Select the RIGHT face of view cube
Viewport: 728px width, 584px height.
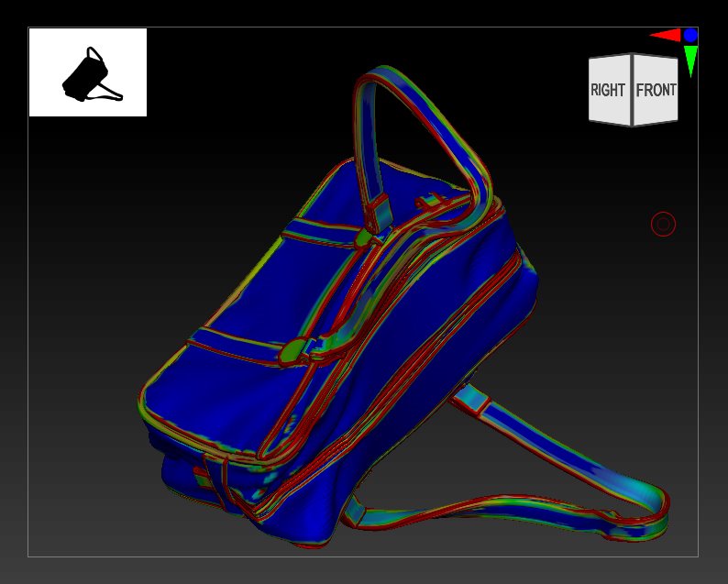[609, 90]
